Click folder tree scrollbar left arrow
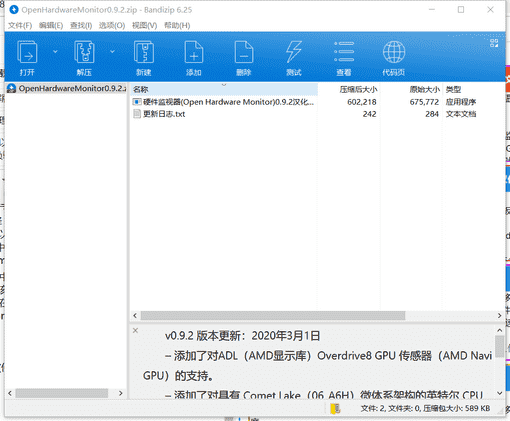 pyautogui.click(x=10, y=393)
